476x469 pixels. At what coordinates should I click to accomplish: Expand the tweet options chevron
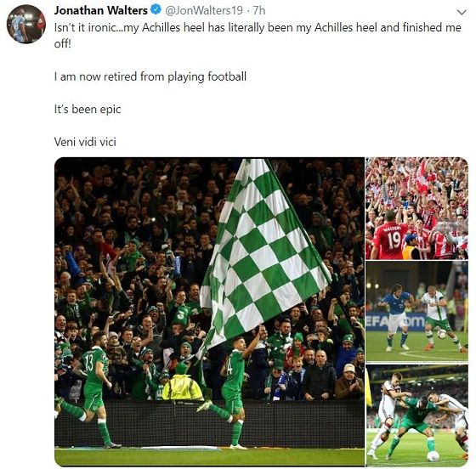click(x=462, y=12)
